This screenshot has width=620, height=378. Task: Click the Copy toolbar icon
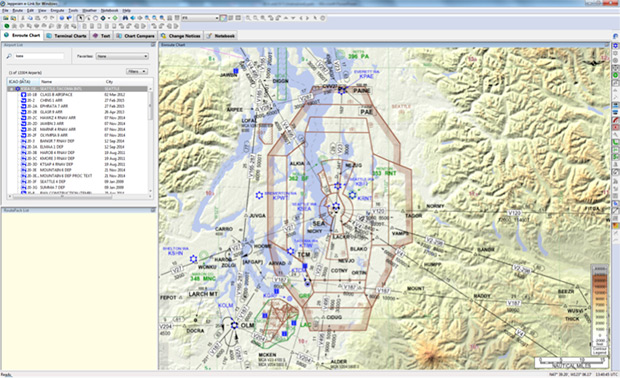click(30, 18)
